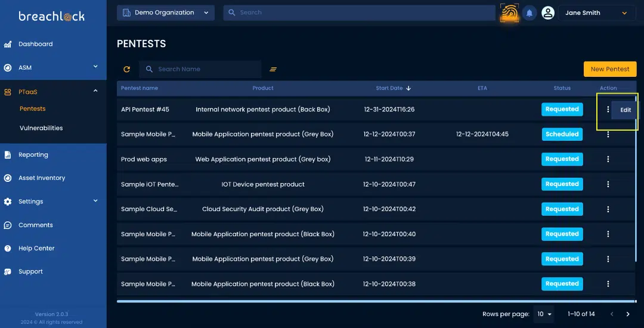Select Pentests in the sidebar
This screenshot has width=644, height=328.
click(x=32, y=109)
